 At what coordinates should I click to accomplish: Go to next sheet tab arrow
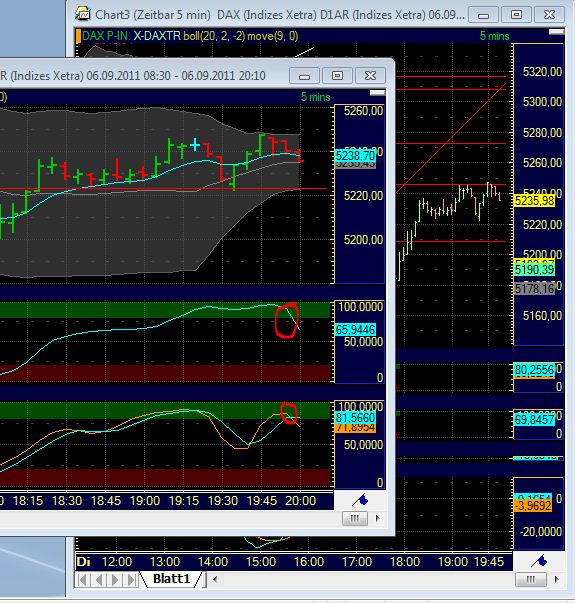pyautogui.click(x=115, y=579)
